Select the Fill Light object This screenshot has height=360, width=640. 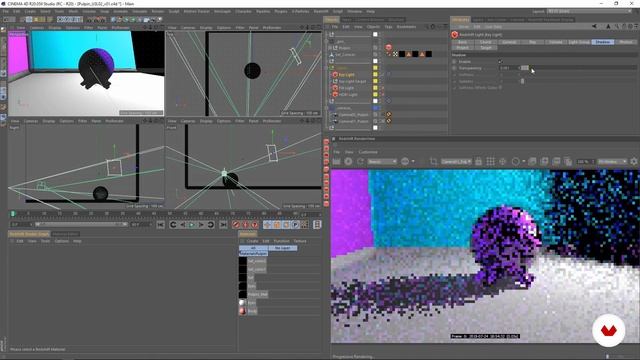[x=346, y=88]
